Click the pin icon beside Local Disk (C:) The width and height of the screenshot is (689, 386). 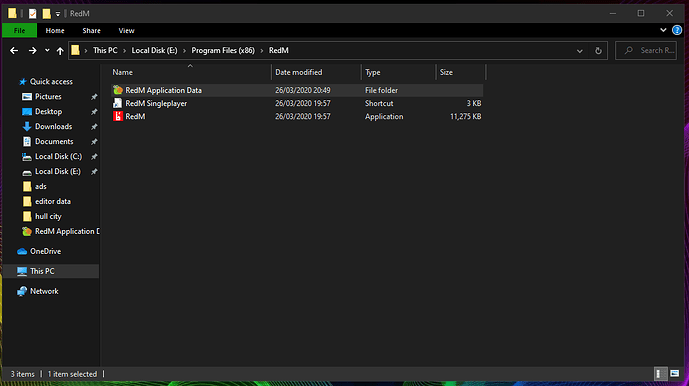(x=94, y=157)
